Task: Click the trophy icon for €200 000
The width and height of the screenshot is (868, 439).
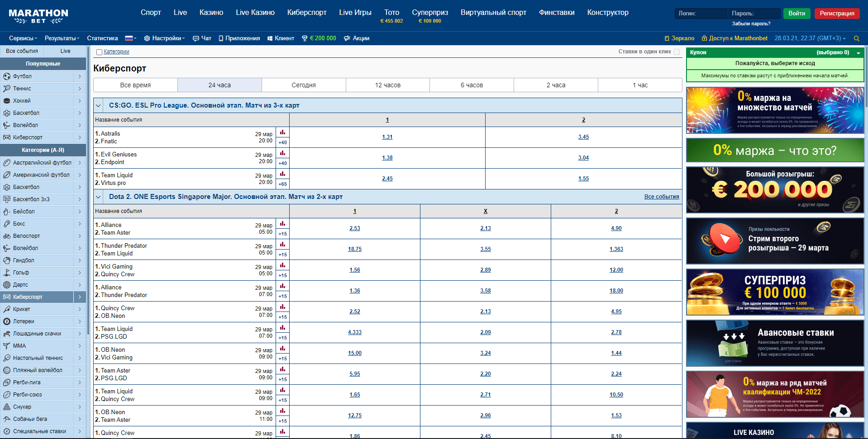Action: [305, 38]
